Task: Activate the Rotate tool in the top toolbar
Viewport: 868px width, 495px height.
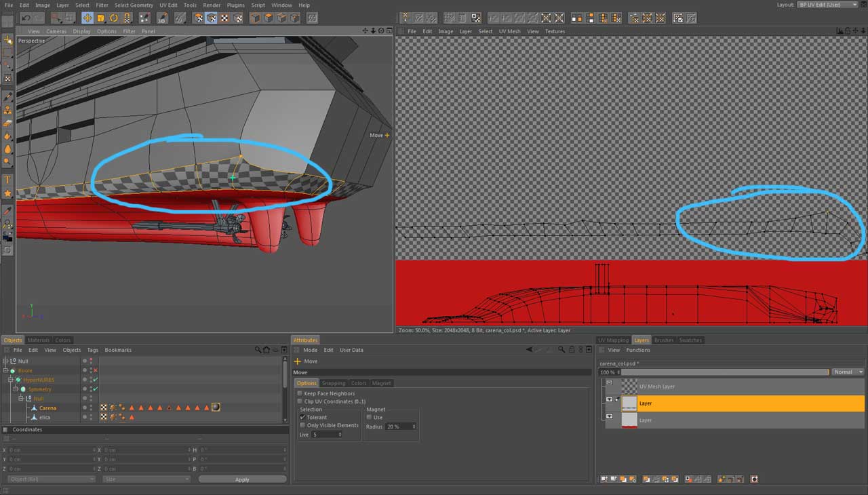Action: pyautogui.click(x=114, y=18)
